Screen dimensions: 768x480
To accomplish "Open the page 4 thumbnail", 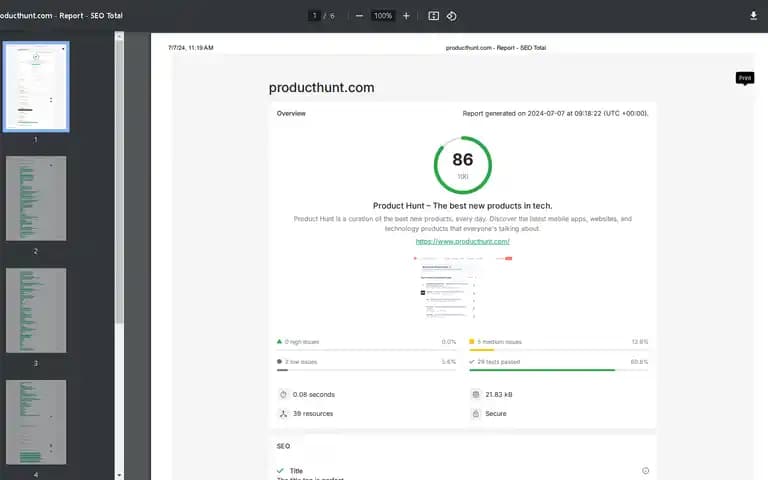I will coord(36,422).
